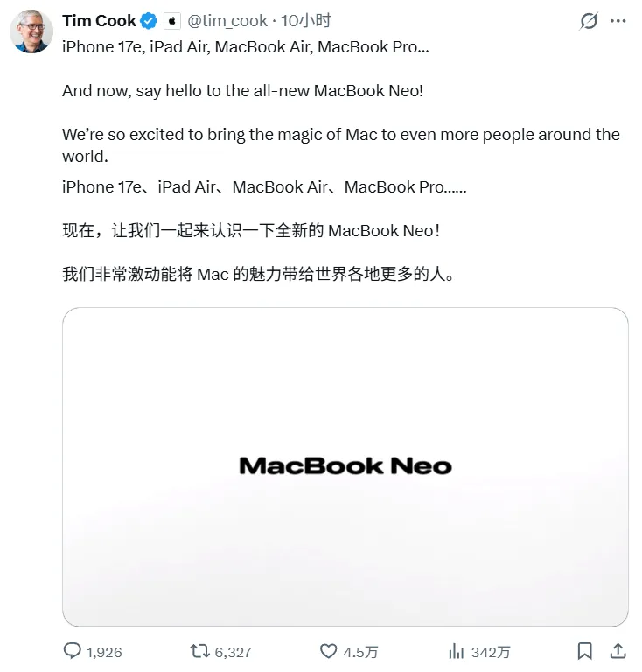Screen dimensions: 642x672
Task: Click the blue verified checkmark badge
Action: click(x=149, y=21)
